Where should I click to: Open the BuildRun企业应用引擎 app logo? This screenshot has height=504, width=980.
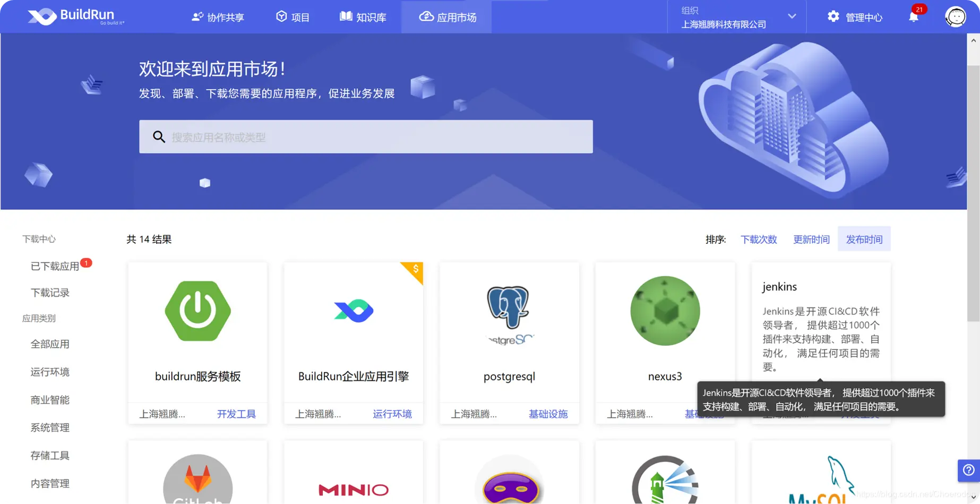click(354, 311)
